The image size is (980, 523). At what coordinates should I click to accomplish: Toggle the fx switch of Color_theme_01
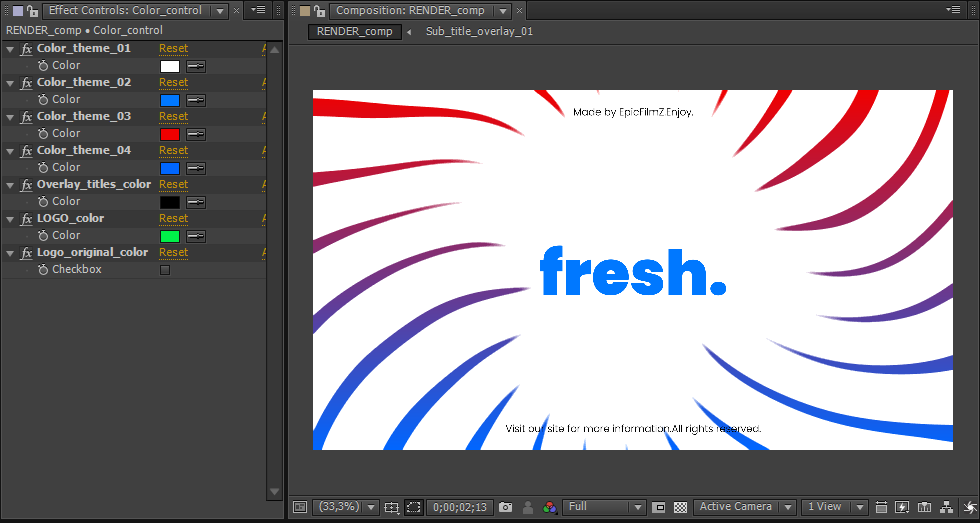pyautogui.click(x=26, y=49)
